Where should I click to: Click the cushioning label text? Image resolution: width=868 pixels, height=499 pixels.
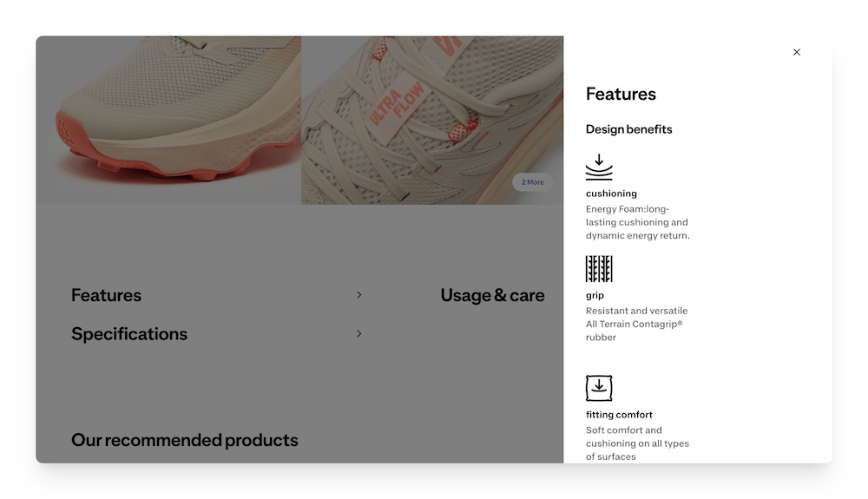(x=611, y=194)
